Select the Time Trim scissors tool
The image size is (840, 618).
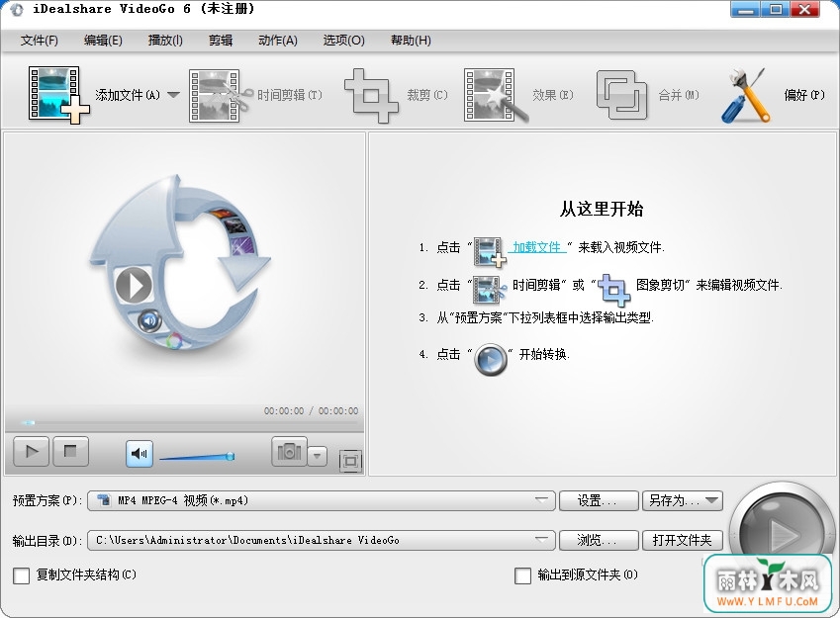(x=221, y=95)
